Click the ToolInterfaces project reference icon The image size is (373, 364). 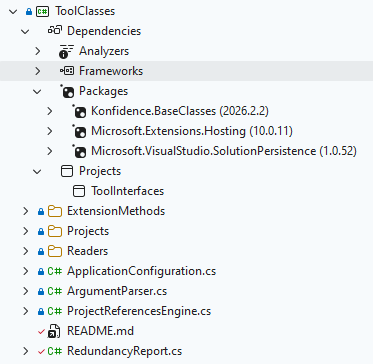point(79,191)
